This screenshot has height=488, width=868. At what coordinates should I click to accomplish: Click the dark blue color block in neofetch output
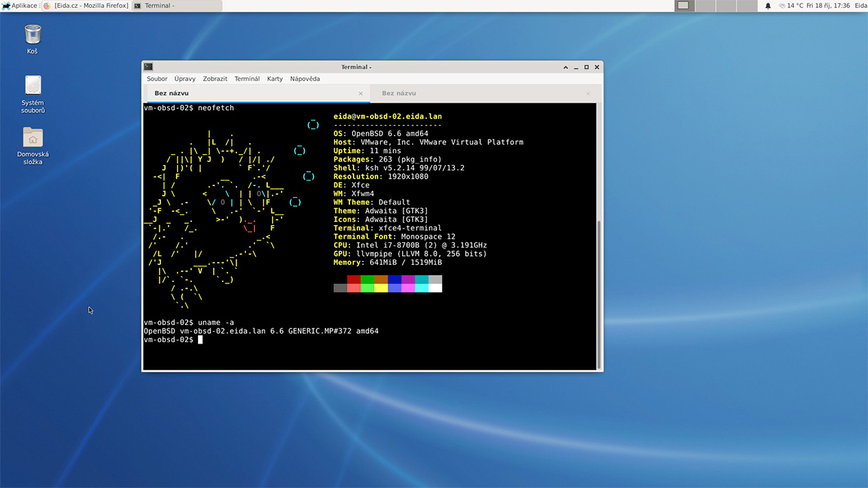click(395, 279)
